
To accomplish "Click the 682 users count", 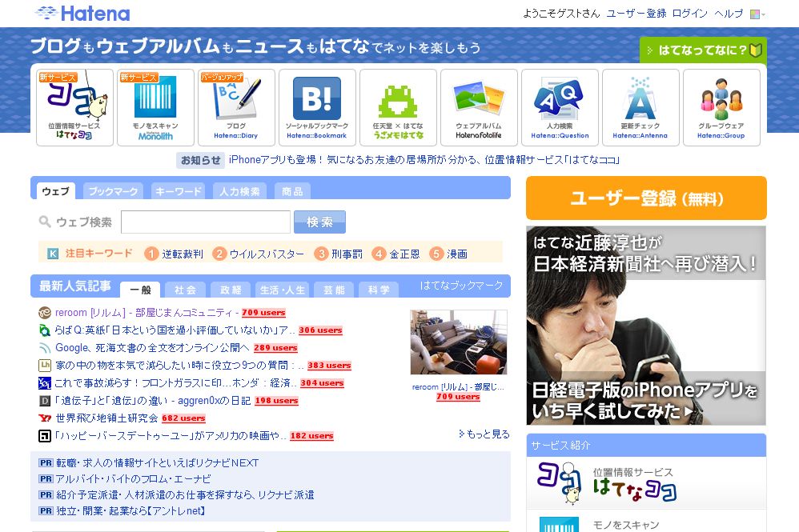I will coord(183,418).
